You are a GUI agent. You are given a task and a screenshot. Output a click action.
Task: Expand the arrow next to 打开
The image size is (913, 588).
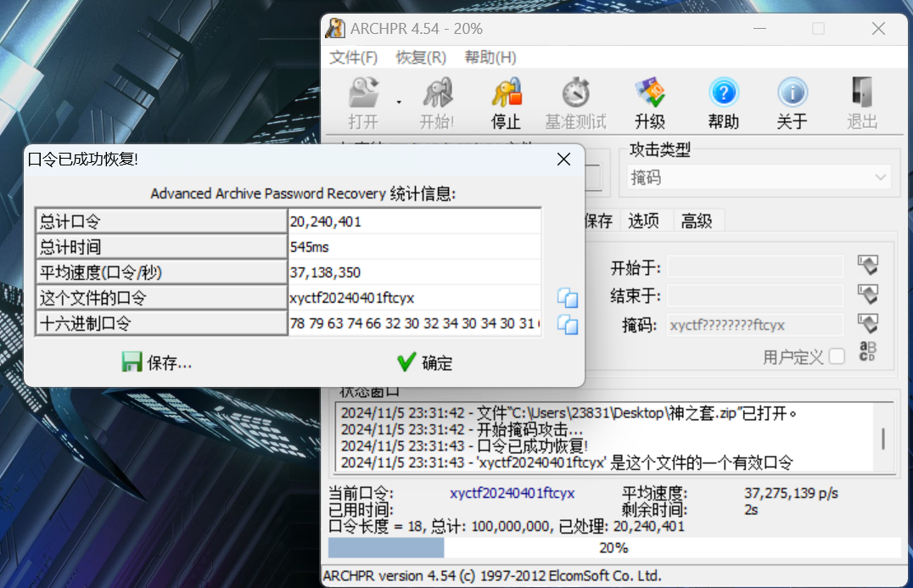(x=399, y=103)
